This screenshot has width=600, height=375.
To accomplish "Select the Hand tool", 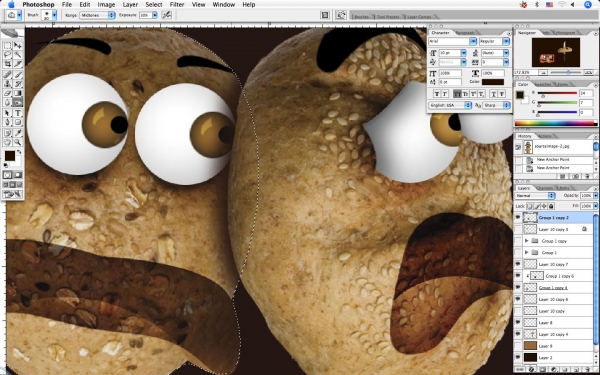I will pyautogui.click(x=7, y=142).
